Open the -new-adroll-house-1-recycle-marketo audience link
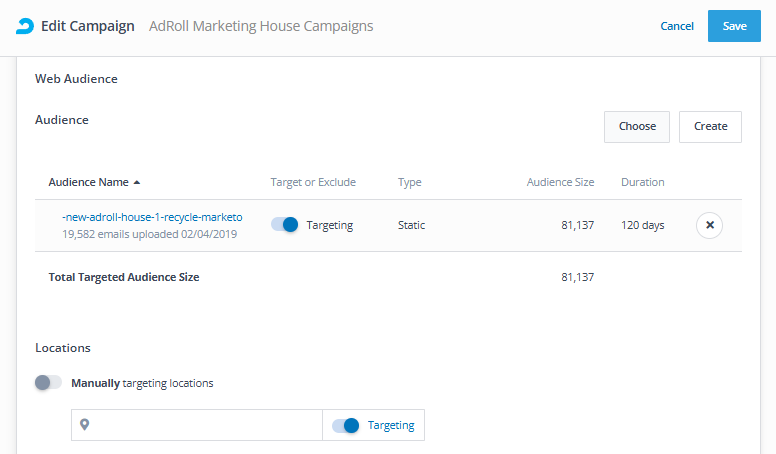 coord(152,217)
